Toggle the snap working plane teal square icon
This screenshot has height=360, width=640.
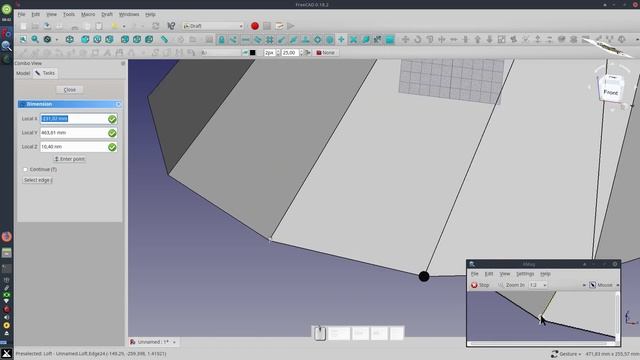(x=390, y=40)
